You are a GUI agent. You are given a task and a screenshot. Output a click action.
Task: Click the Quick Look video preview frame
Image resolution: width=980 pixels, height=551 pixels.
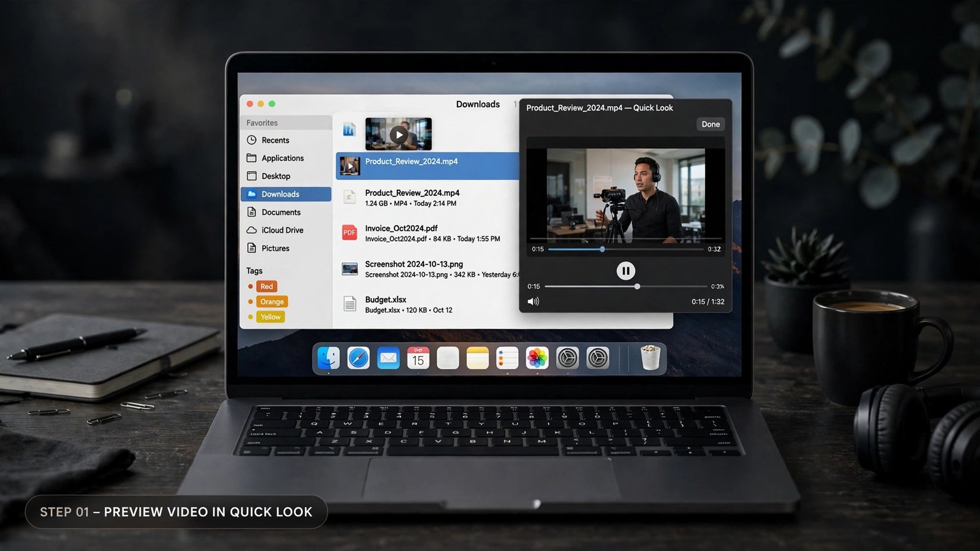[625, 195]
